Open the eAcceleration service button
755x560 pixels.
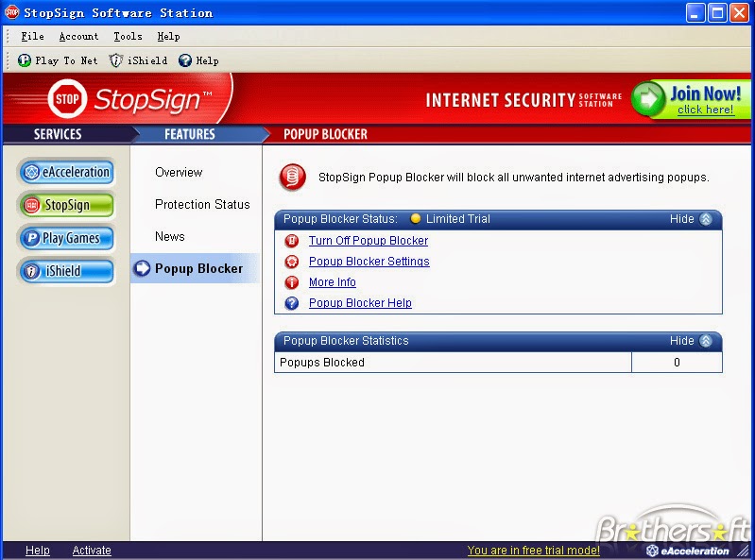pyautogui.click(x=67, y=172)
